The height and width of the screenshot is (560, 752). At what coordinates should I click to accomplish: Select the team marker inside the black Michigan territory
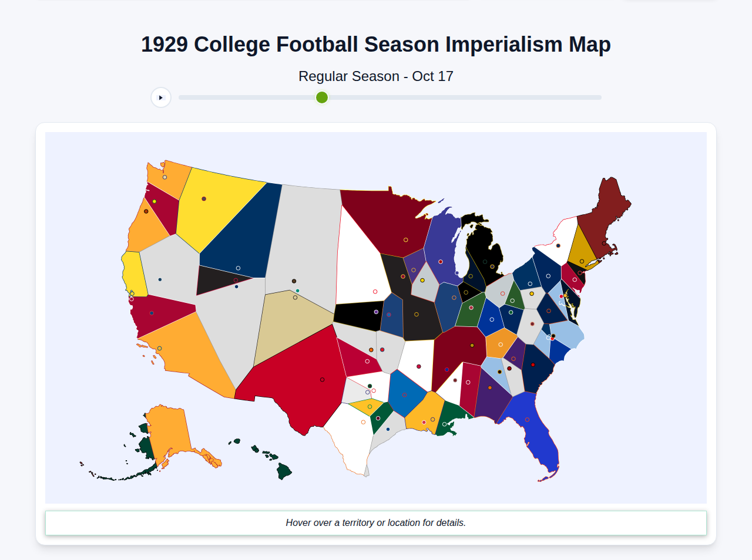(492, 266)
